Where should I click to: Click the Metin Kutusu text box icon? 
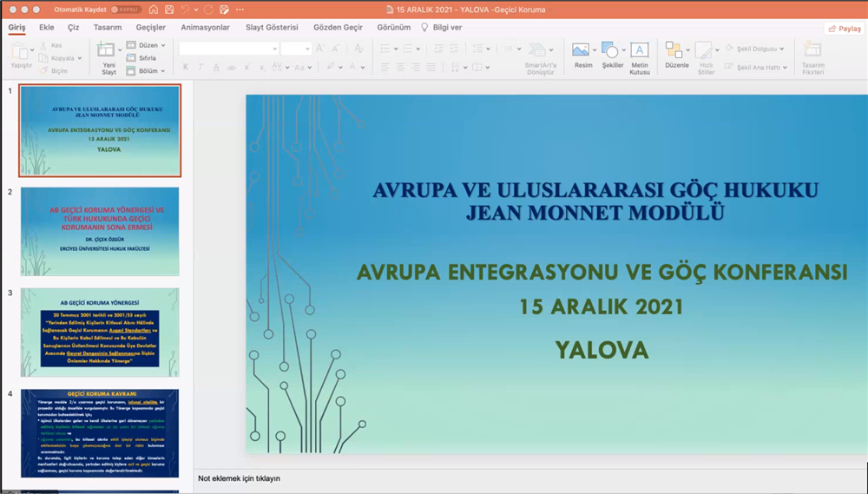pyautogui.click(x=640, y=49)
